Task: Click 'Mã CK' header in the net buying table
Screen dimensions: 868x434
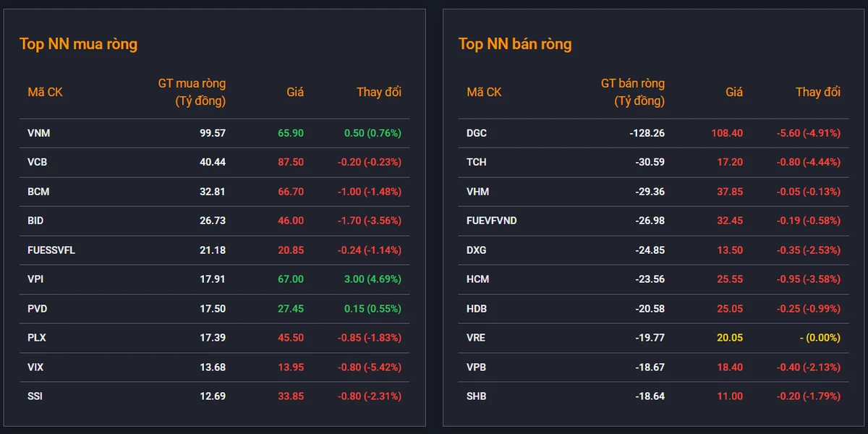Action: [x=45, y=92]
